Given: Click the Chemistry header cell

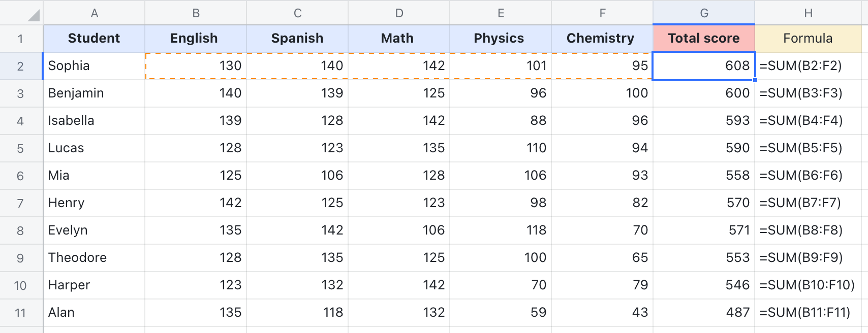Looking at the screenshot, I should click(602, 38).
